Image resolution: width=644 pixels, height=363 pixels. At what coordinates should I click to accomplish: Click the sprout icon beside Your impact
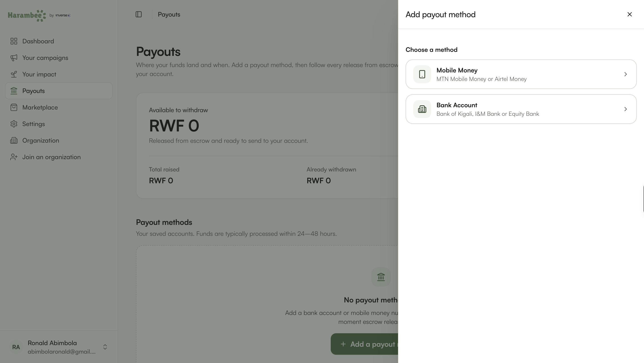point(14,74)
